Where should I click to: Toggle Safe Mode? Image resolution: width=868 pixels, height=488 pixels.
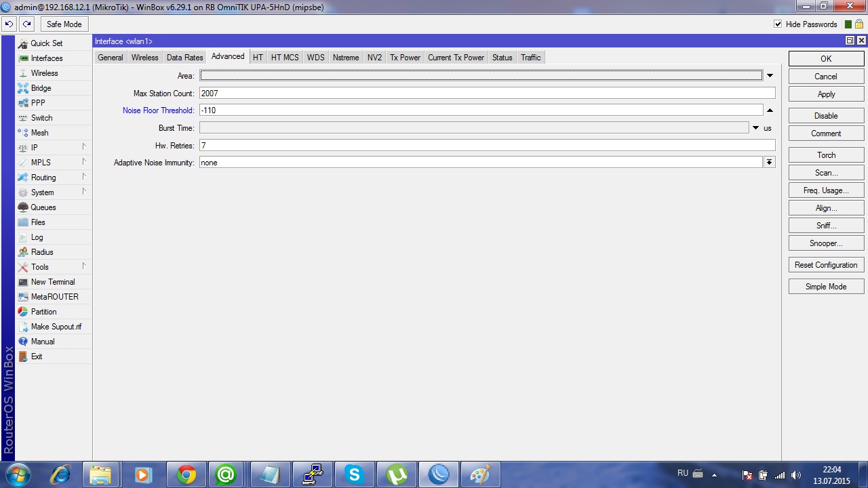(64, 24)
